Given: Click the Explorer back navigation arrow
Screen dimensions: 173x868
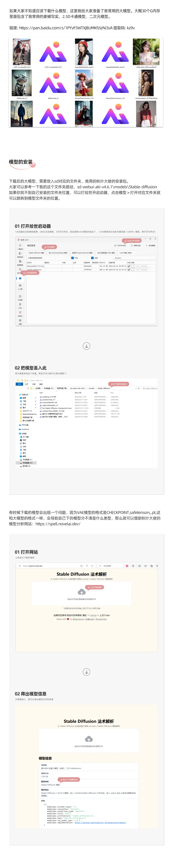Looking at the screenshot, I should (18, 388).
